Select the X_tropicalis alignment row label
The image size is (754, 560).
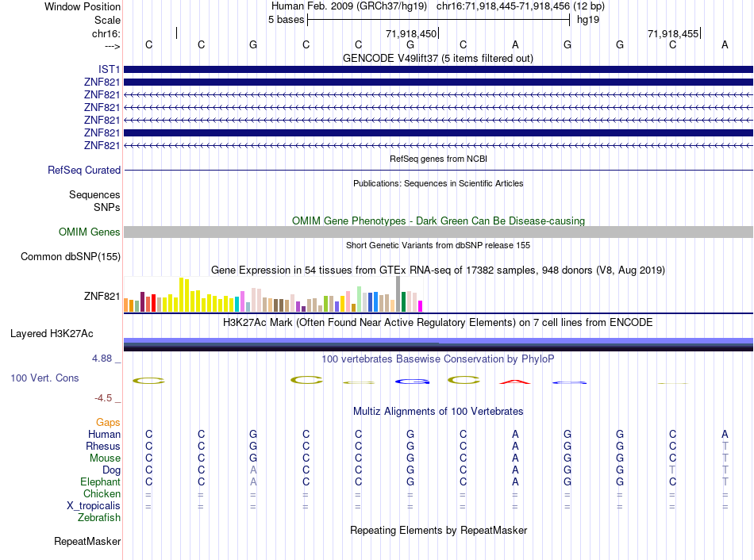[x=94, y=506]
